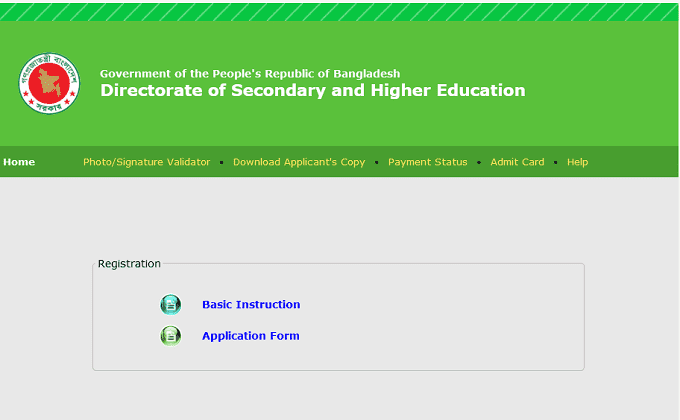Click the Registration section legend label

(x=129, y=264)
